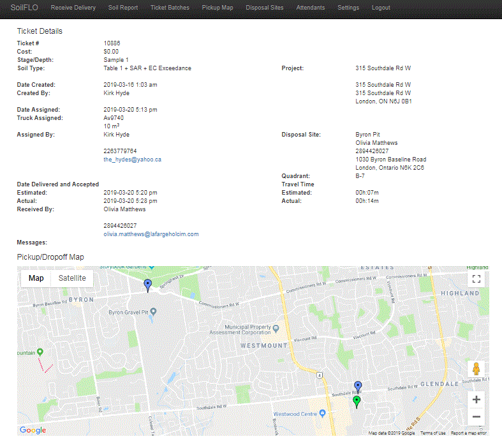The width and height of the screenshot is (502, 448).
Task: Open the Attendants page
Action: pos(310,8)
